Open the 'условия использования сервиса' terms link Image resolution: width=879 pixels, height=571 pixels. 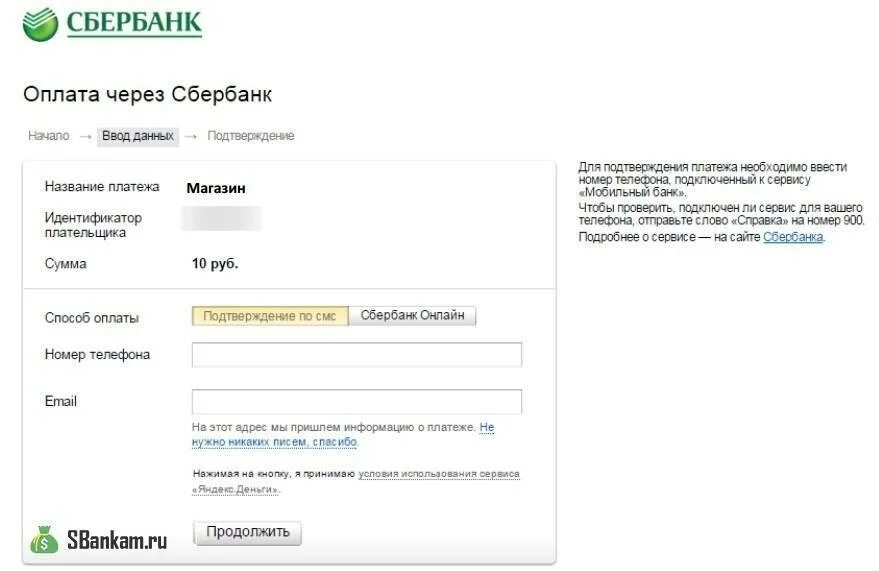(x=439, y=474)
